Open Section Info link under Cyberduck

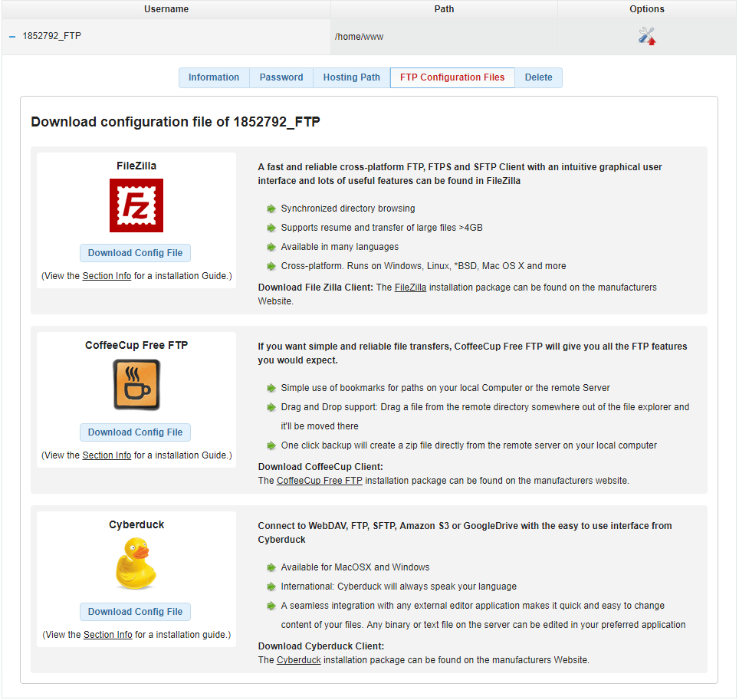click(x=107, y=635)
